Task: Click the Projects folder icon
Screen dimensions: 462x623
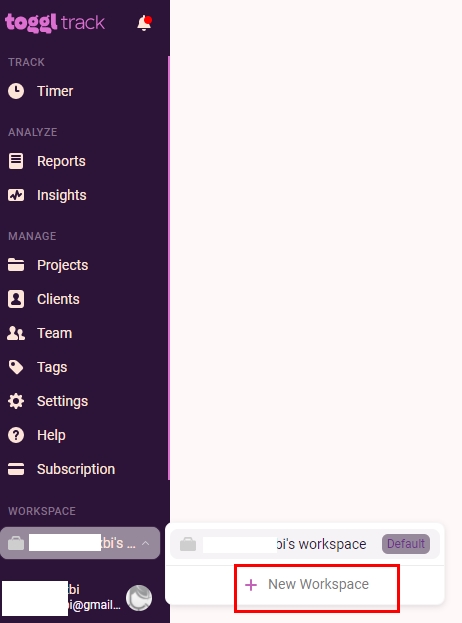Action: pyautogui.click(x=16, y=265)
